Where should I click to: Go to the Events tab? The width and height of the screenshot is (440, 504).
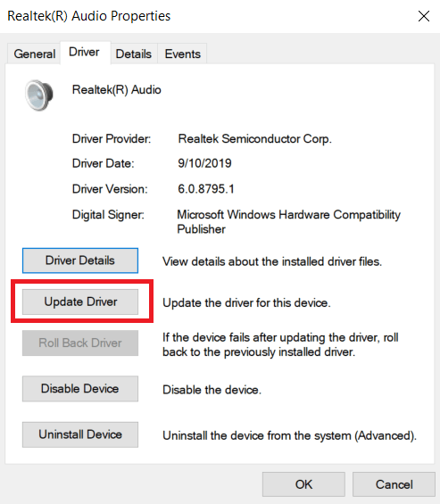click(182, 54)
